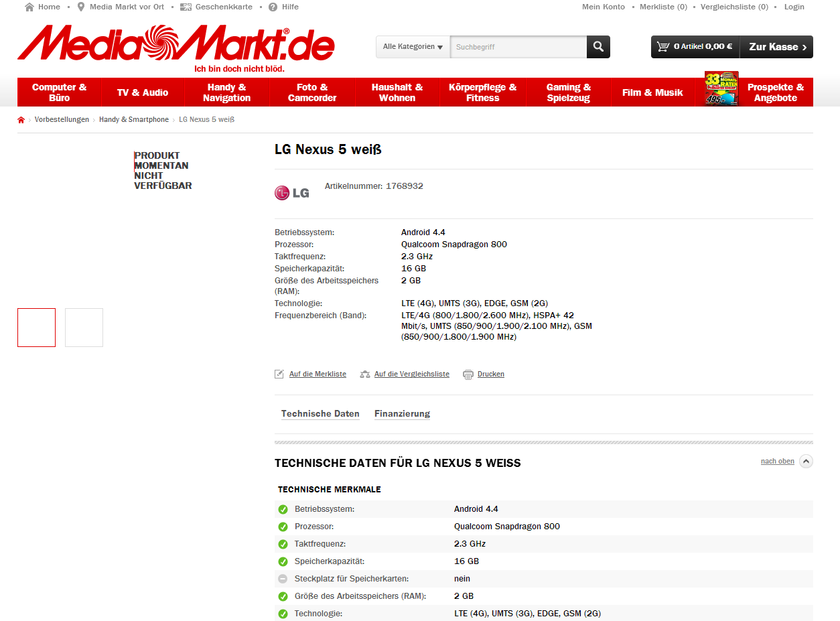Select the first product thumbnail

click(x=36, y=328)
